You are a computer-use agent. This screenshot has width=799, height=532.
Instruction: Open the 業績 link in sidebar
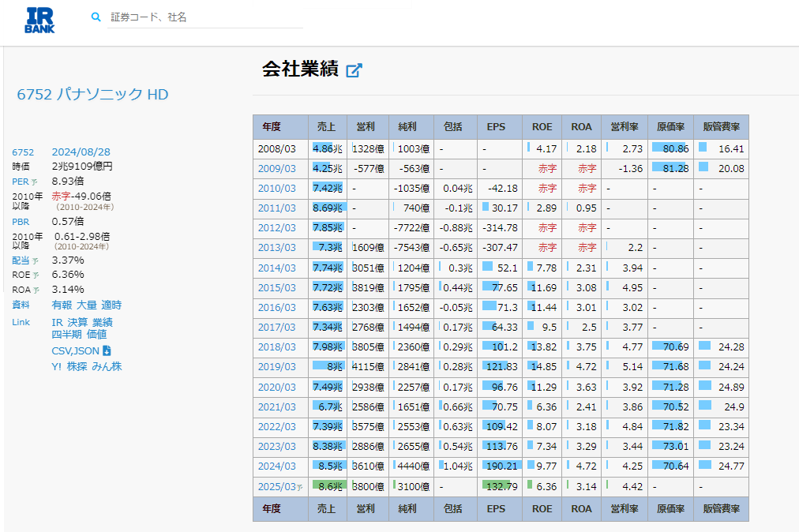(103, 323)
